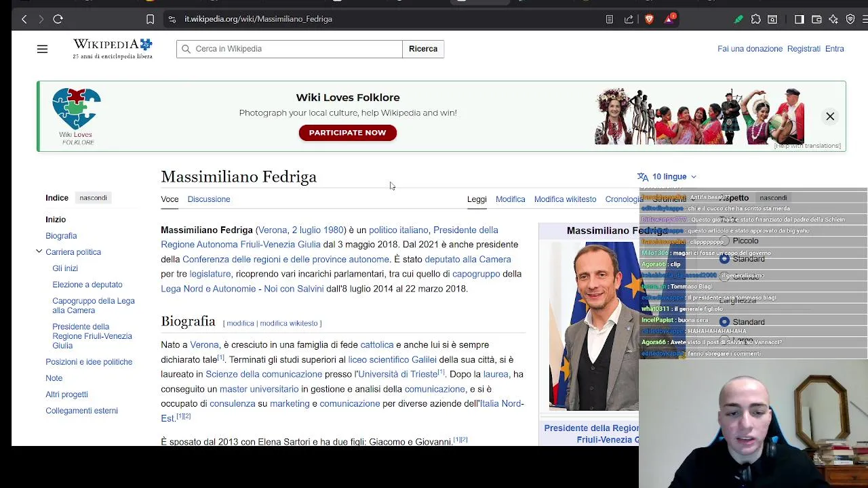Hide the Indice sidebar via nascondi
The width and height of the screenshot is (868, 488).
pos(93,198)
